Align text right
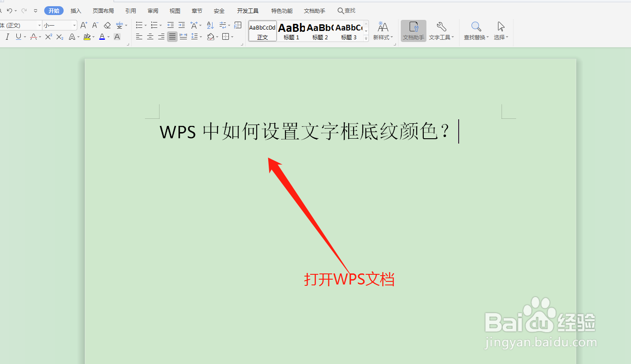The image size is (631, 364). (161, 37)
